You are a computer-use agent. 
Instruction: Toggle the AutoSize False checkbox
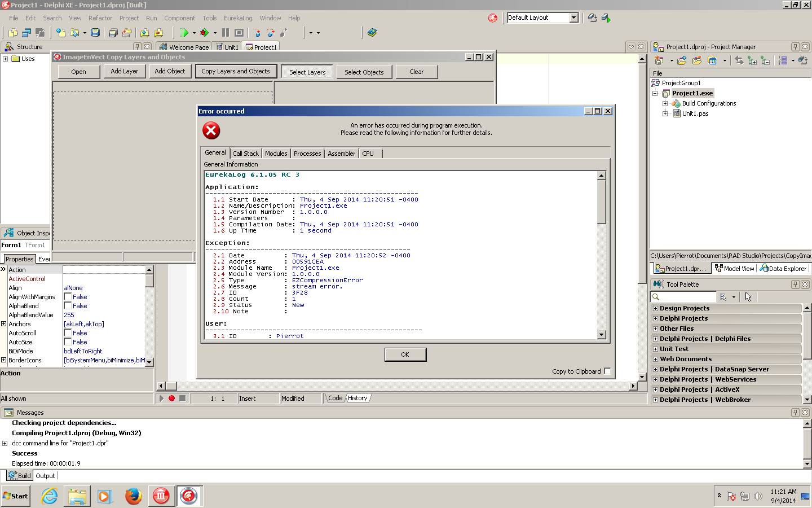(68, 342)
